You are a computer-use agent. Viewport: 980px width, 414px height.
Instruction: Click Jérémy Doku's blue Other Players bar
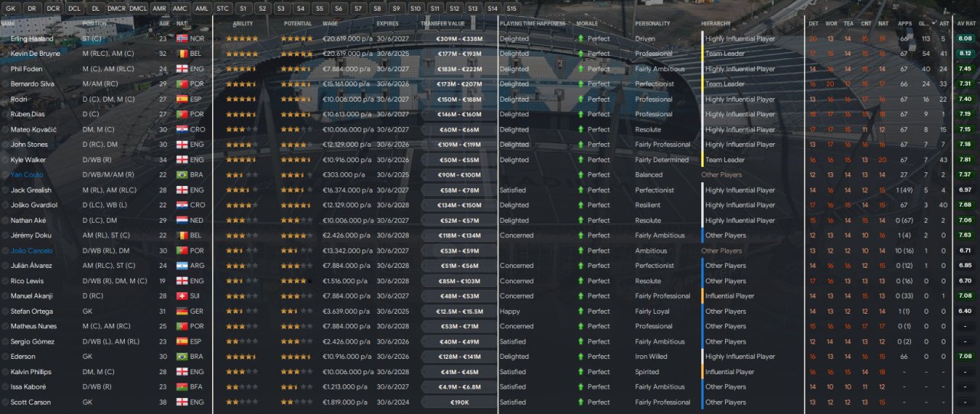tap(702, 236)
